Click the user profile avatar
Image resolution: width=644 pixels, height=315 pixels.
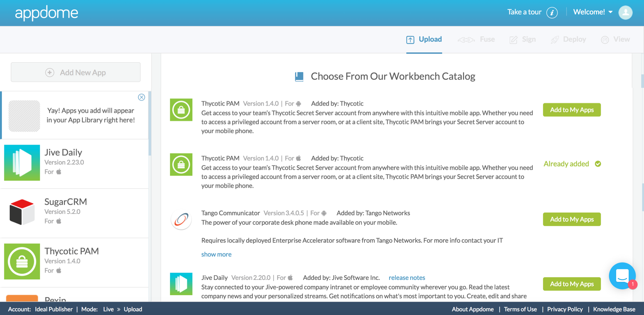coord(625,12)
